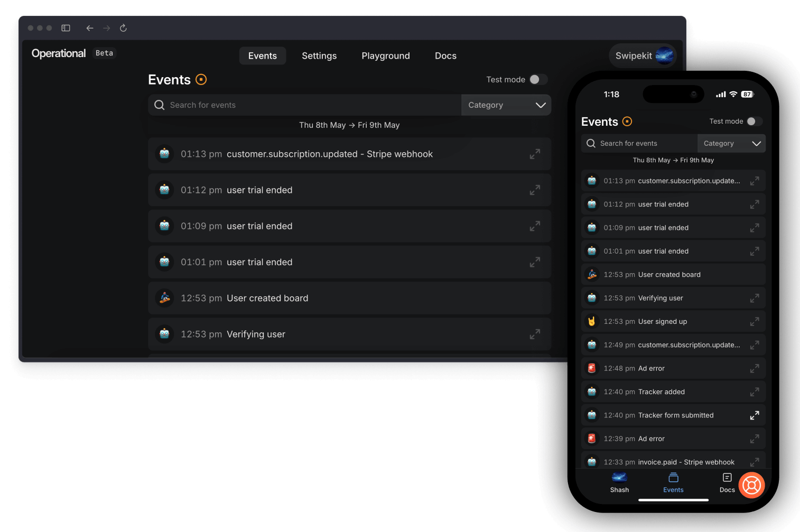Click the phone search magnifier icon

coord(591,143)
